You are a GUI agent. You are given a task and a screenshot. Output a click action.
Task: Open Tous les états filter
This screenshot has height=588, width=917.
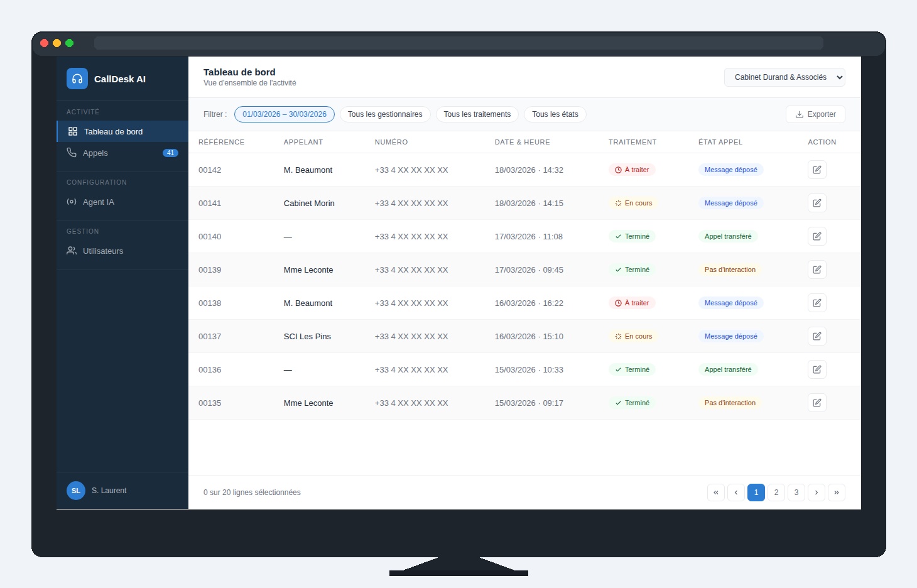click(x=555, y=114)
